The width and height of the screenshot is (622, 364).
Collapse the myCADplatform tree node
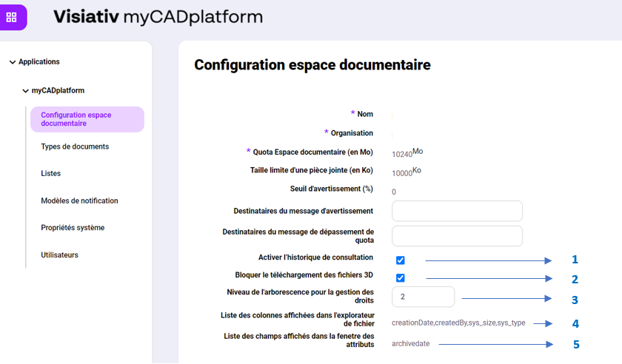25,91
